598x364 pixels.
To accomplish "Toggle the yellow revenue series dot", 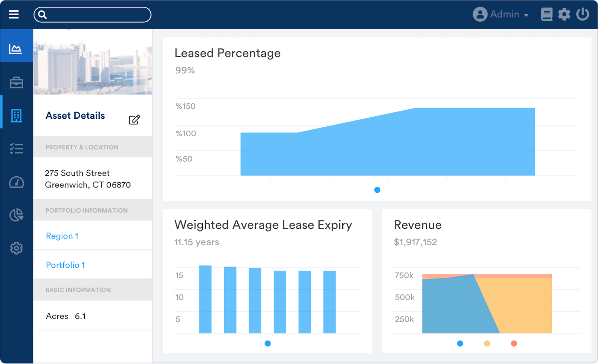I will coord(487,344).
